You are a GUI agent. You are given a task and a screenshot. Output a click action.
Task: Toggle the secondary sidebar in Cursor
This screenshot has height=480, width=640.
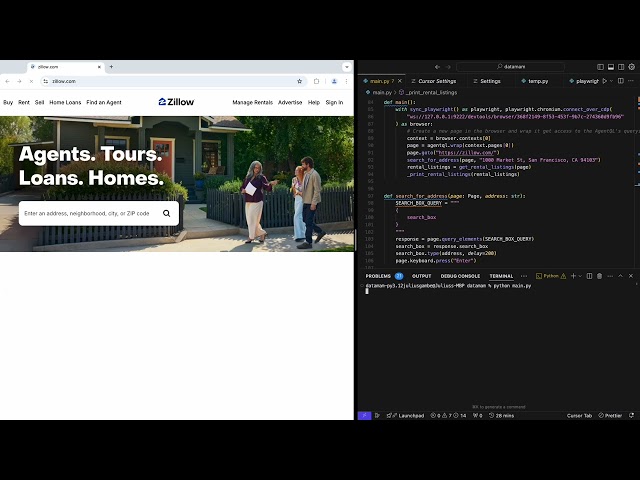[x=621, y=67]
